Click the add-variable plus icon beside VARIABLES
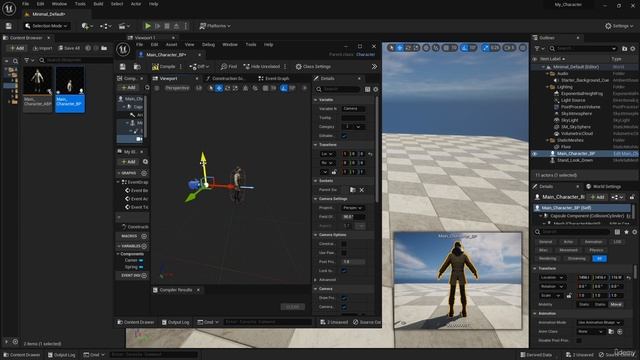 click(x=144, y=246)
